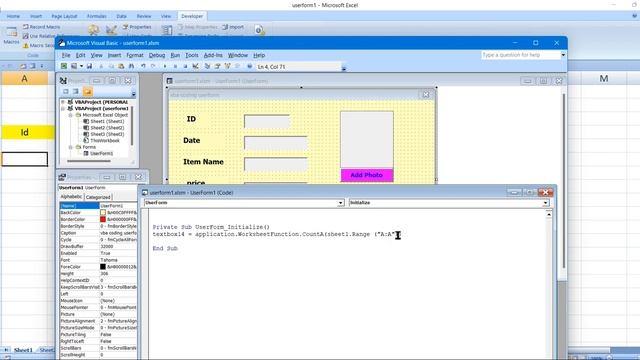
Task: Click BorderColor red color swatch
Action: point(103,219)
